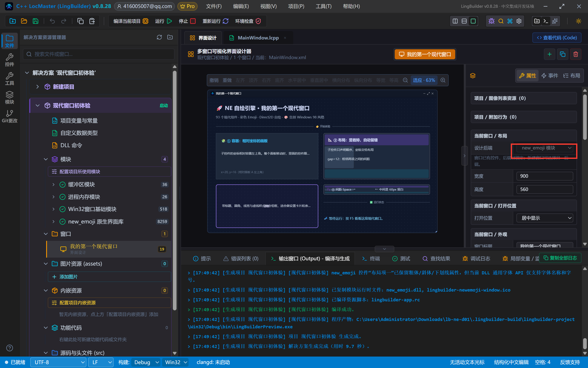Screen dimensions: 588x368
Task: Click the 宽度 input field showing 900
Action: 544,176
